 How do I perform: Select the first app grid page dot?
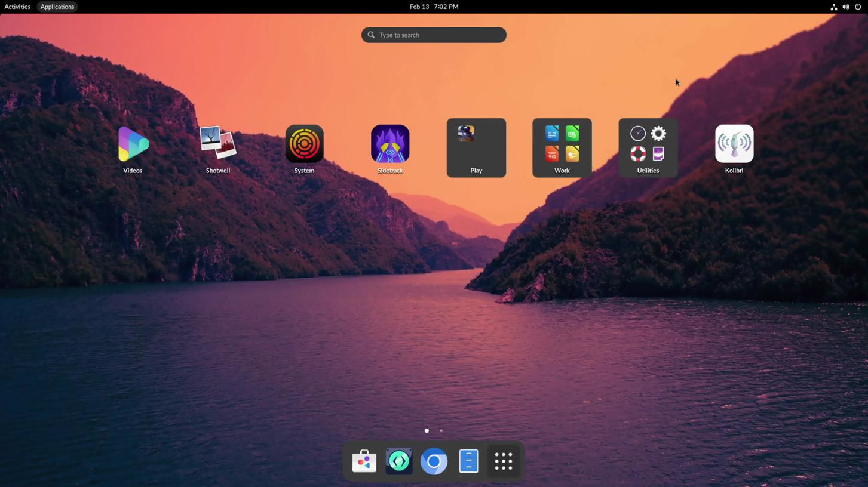point(427,431)
